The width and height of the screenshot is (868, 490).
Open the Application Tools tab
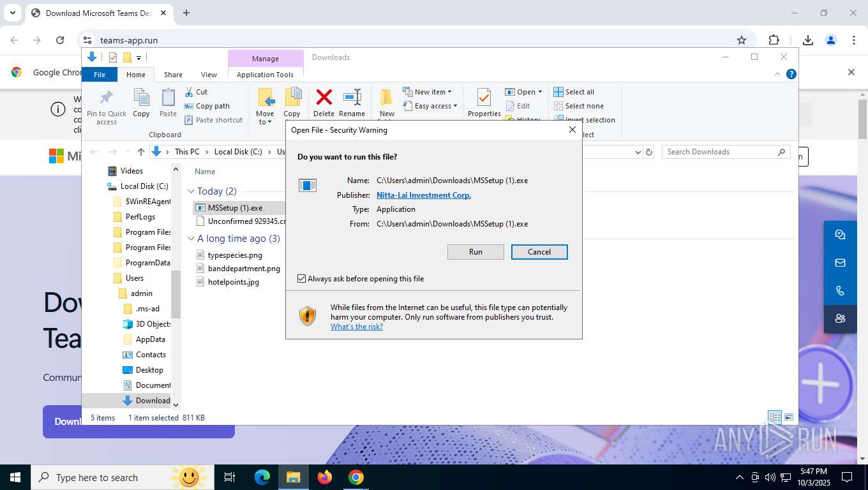[x=265, y=75]
